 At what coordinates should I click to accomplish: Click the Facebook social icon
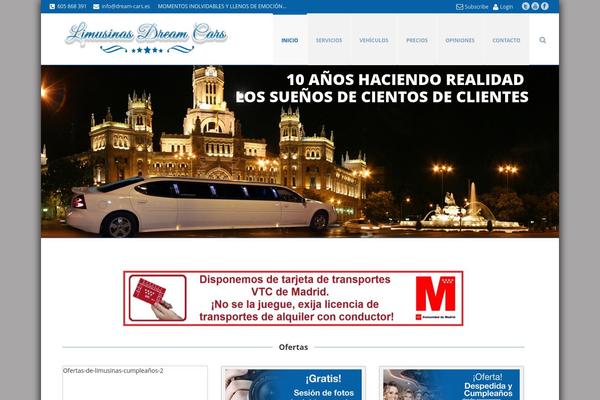(545, 6)
